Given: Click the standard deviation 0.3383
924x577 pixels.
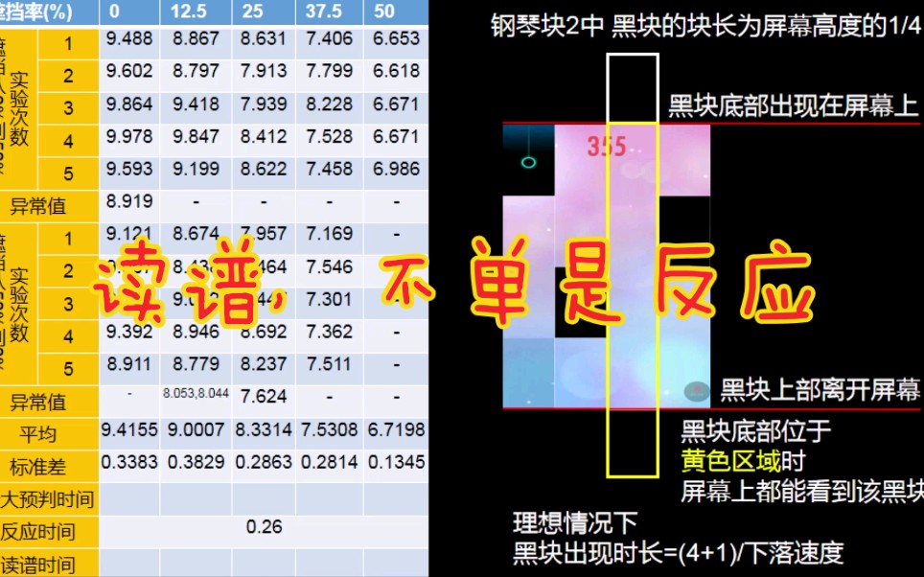Looking at the screenshot, I should click(x=129, y=463).
